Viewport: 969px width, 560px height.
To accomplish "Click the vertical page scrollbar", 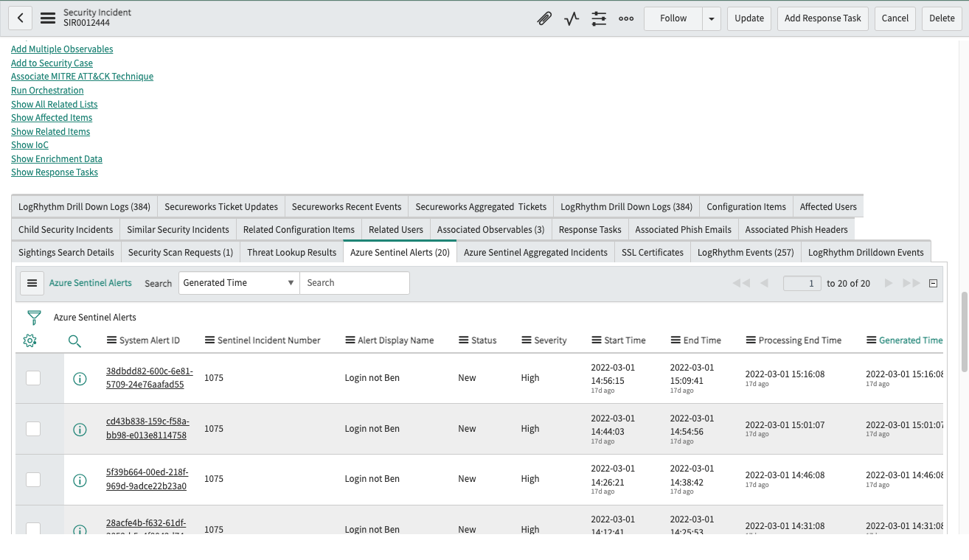I will coord(964,332).
